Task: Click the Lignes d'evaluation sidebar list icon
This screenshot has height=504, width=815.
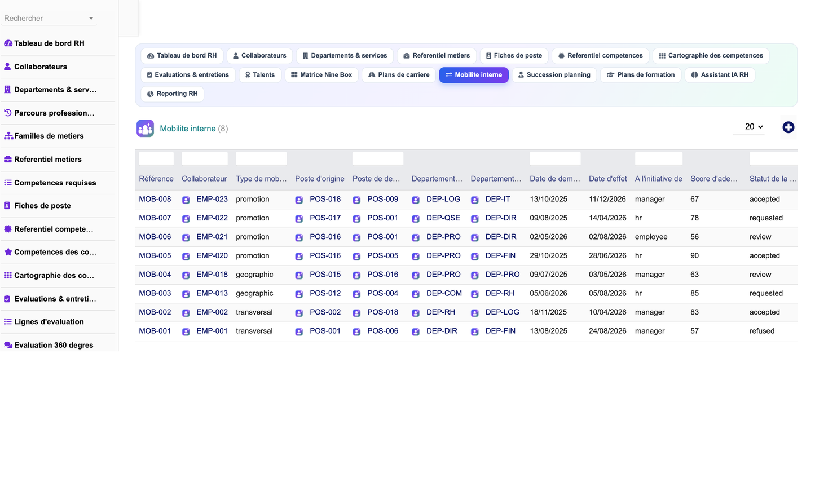Action: [8, 322]
